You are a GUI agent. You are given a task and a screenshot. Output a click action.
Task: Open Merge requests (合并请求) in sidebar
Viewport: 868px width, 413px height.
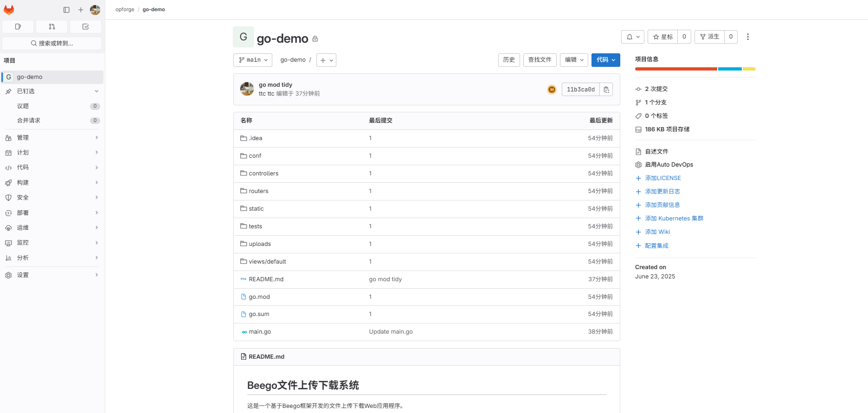52,121
